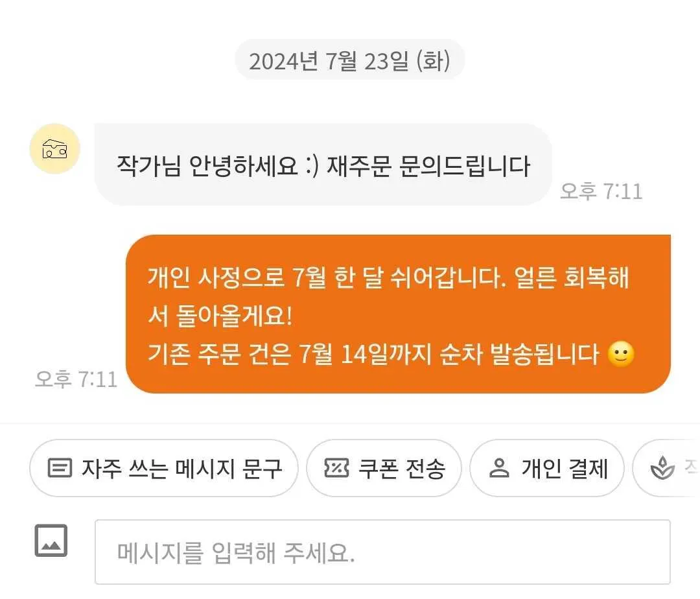Click the 오후 7:11 timestamp beside orange reply
The image size is (700, 599).
click(76, 379)
